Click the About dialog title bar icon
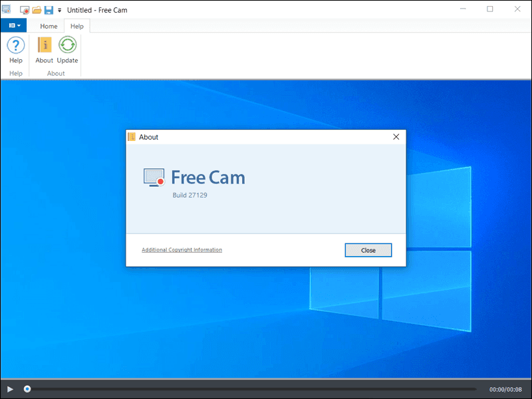This screenshot has width=532, height=399. pos(132,137)
